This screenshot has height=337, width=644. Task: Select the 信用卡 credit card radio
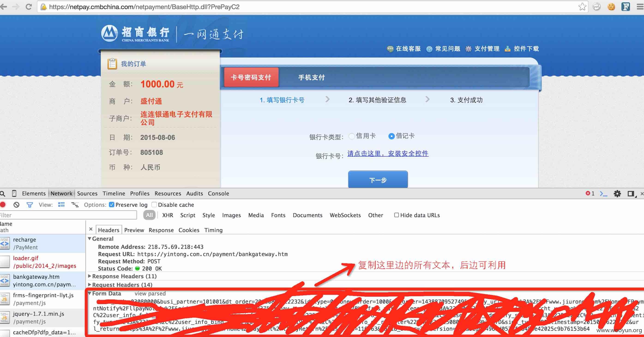point(352,136)
